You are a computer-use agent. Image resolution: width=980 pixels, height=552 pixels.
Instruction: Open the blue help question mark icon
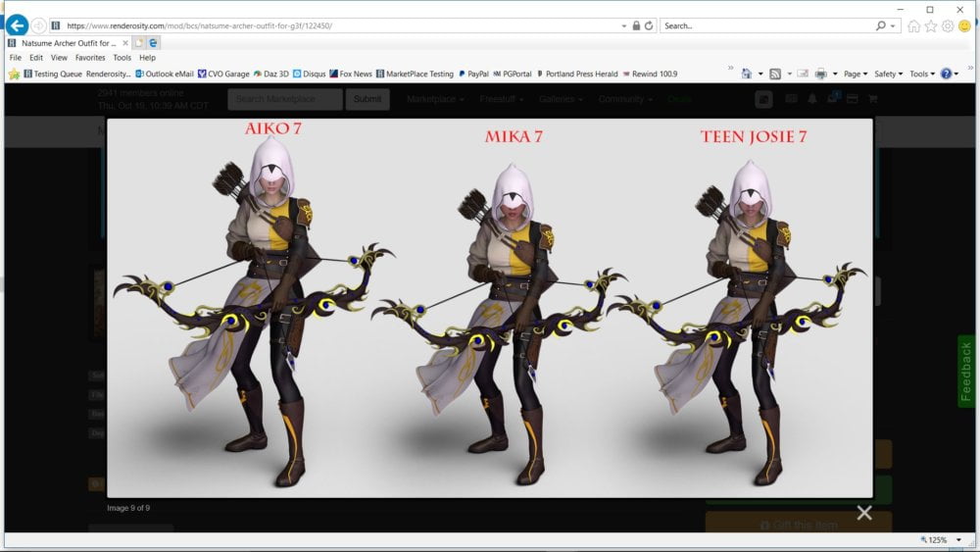(946, 74)
